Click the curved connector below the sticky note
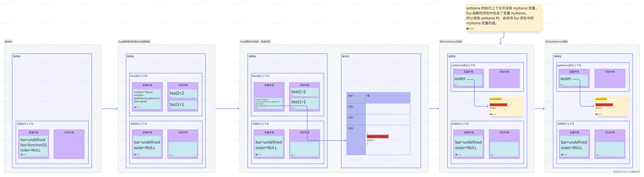Image resolution: width=644 pixels, height=177 pixels. [x=502, y=38]
